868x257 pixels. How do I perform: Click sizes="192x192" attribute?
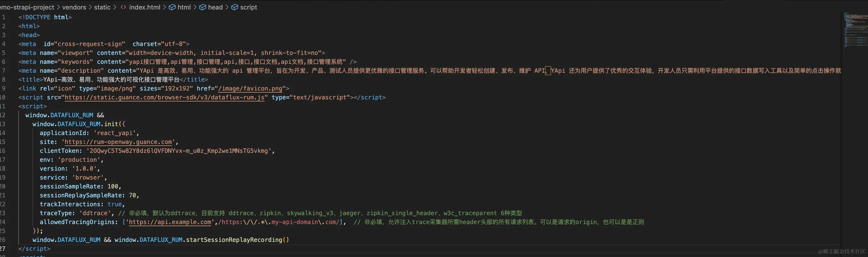tap(166, 88)
